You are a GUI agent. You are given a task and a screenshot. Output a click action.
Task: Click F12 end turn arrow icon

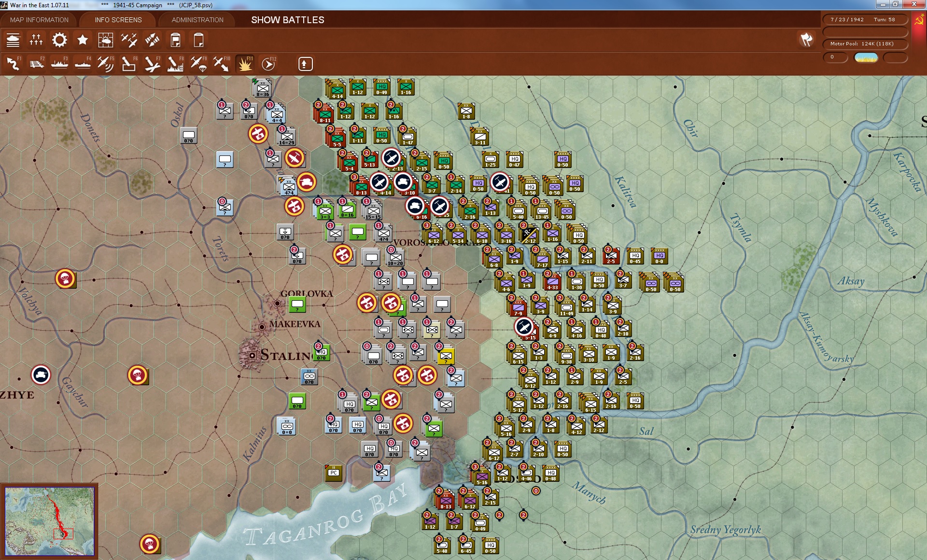coord(268,64)
